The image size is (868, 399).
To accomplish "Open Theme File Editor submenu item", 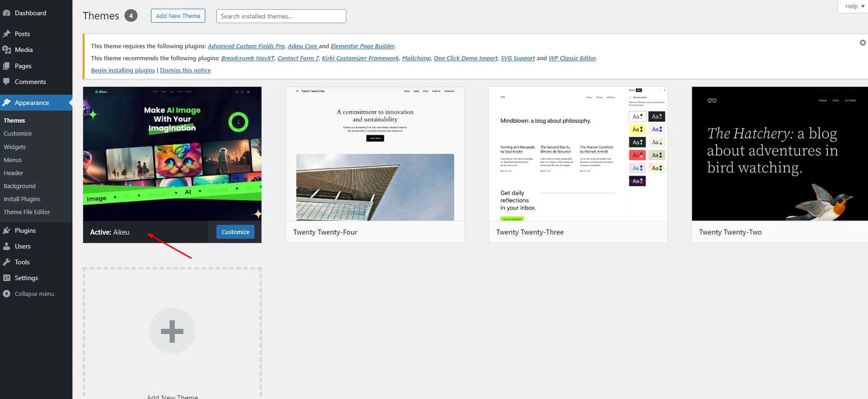I will click(x=27, y=212).
